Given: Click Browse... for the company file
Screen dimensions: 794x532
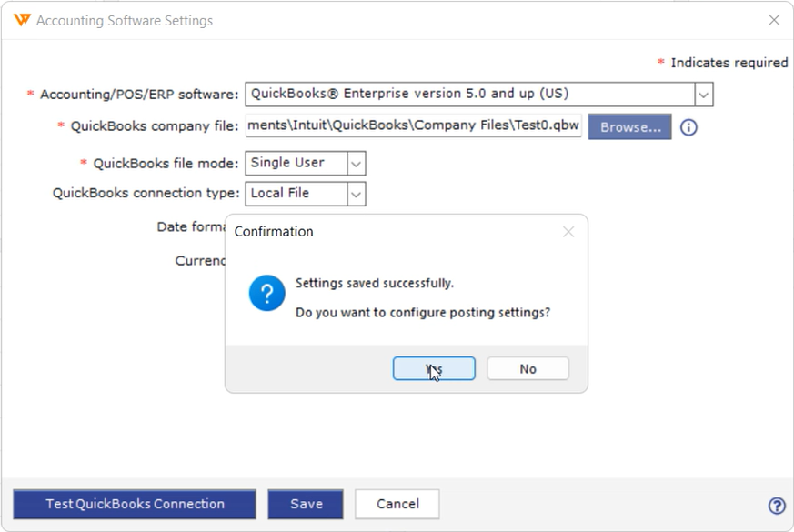Looking at the screenshot, I should (x=630, y=127).
